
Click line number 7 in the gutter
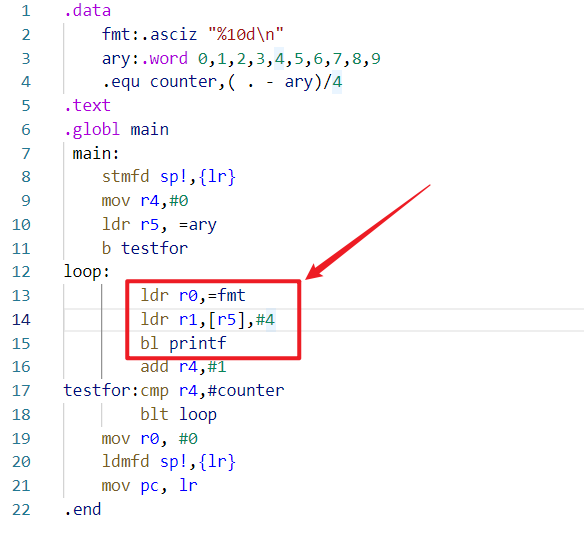coord(26,153)
